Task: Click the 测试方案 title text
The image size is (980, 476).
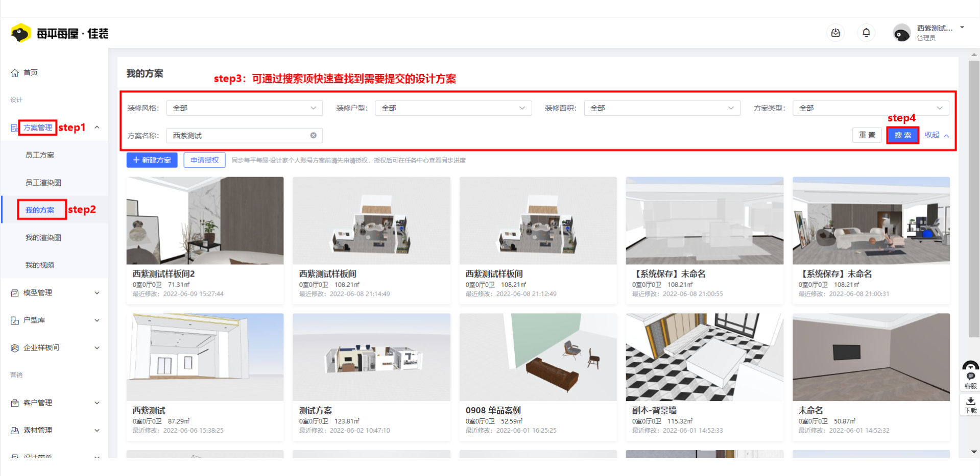Action: (315, 411)
